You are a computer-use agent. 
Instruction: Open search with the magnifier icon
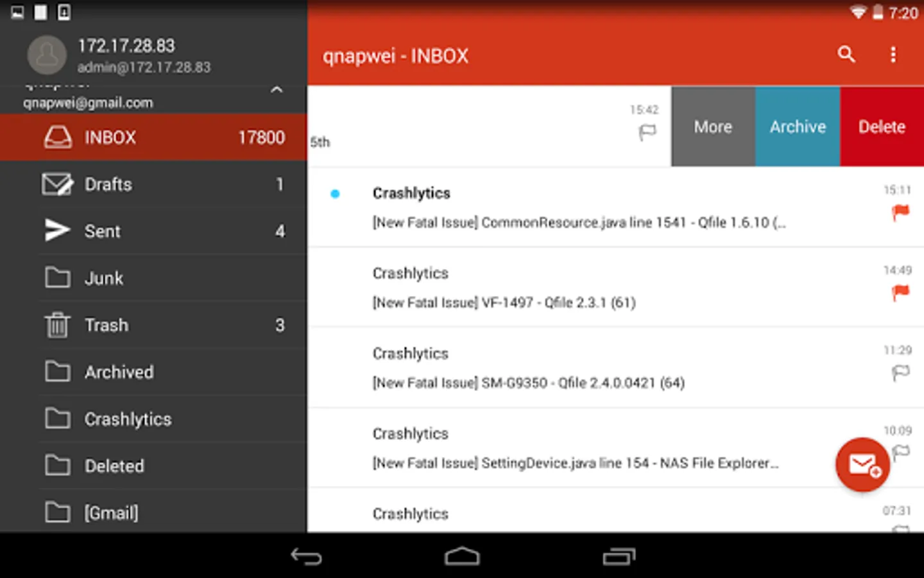point(846,55)
